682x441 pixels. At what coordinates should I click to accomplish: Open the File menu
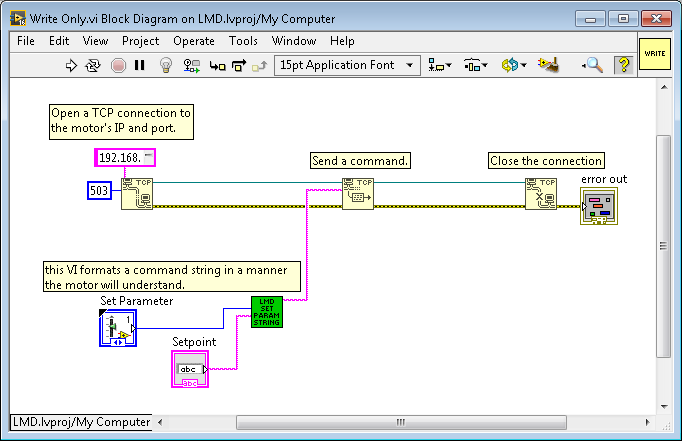26,41
